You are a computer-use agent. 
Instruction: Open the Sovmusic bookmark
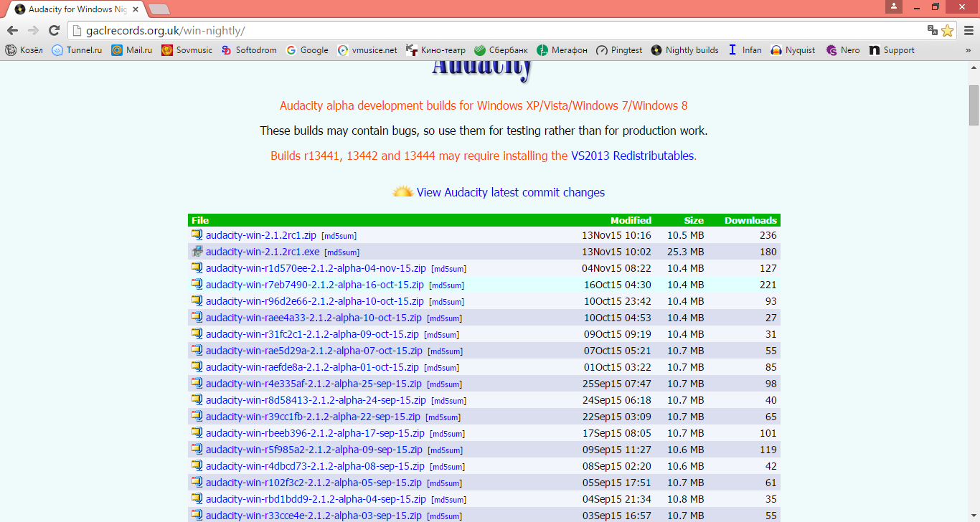[187, 50]
